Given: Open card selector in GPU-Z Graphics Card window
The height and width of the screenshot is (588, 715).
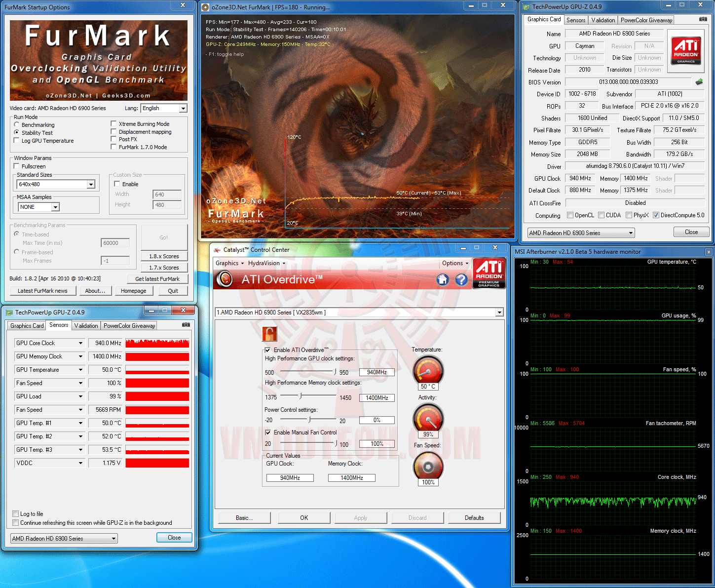Looking at the screenshot, I should pyautogui.click(x=581, y=233).
